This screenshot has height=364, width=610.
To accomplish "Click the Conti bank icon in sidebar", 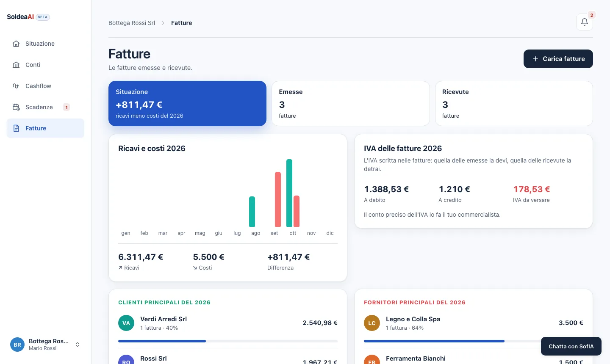I will [16, 65].
